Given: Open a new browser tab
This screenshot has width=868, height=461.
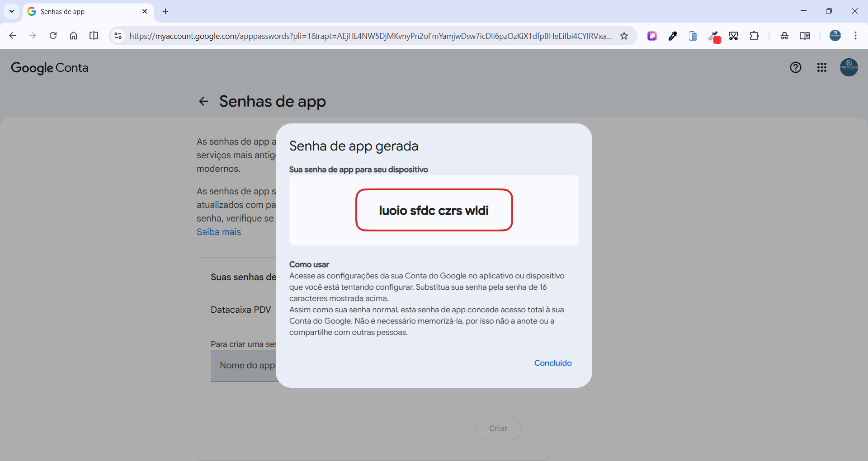Looking at the screenshot, I should click(165, 11).
